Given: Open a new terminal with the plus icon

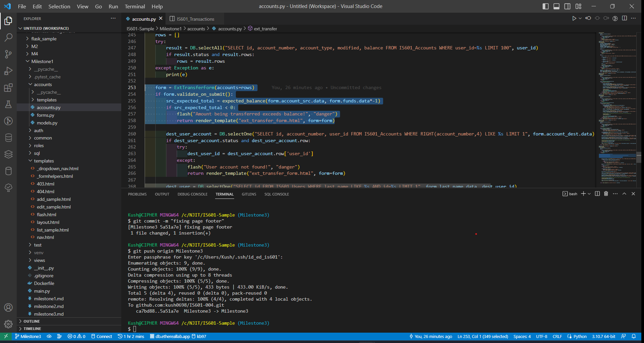Looking at the screenshot, I should [x=583, y=194].
